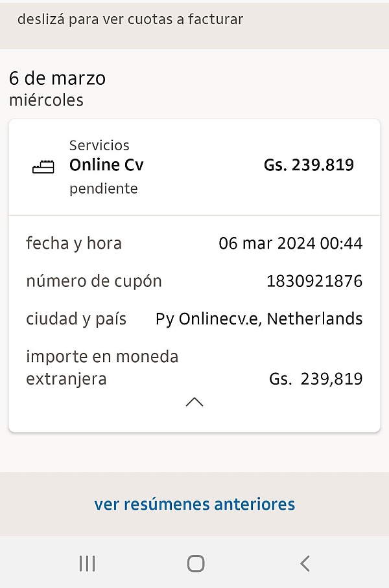The image size is (389, 588).
Task: Click the Servicios category icon
Action: tap(43, 167)
